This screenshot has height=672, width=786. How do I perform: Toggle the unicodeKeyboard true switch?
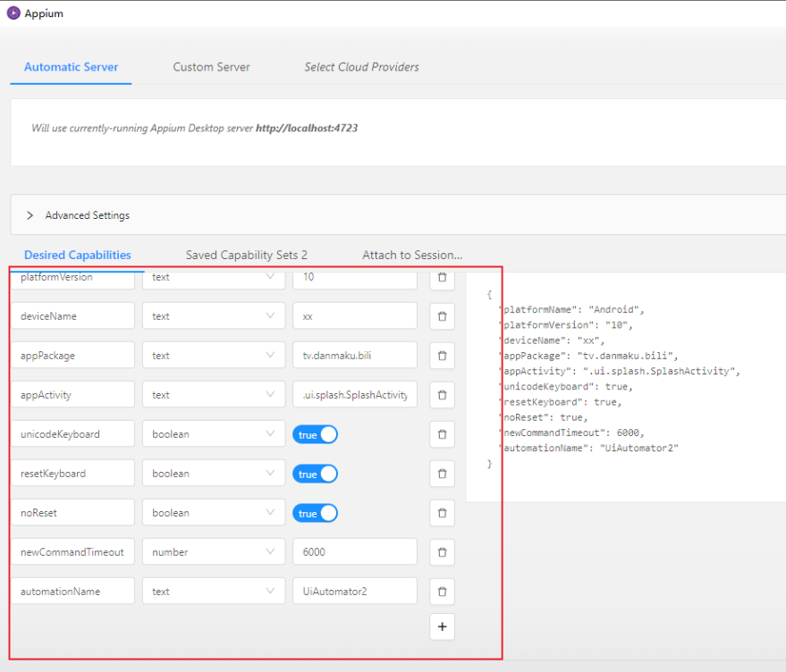tap(316, 434)
